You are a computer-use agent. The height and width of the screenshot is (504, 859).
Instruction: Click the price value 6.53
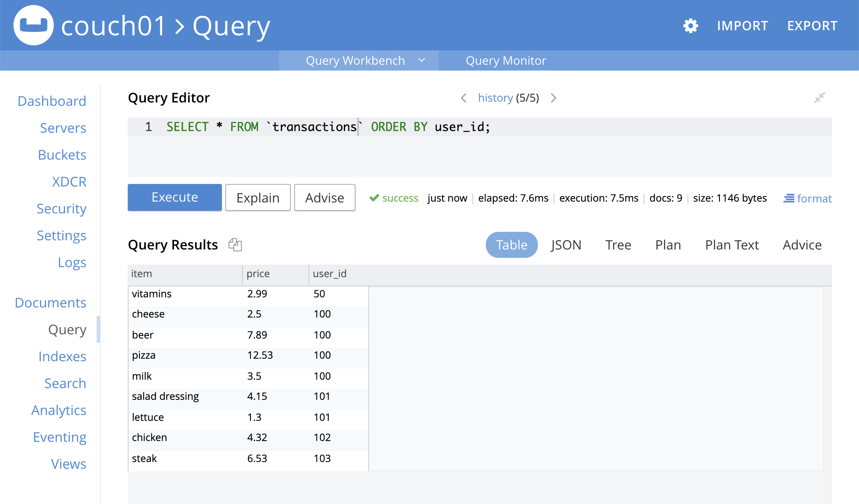(x=257, y=459)
